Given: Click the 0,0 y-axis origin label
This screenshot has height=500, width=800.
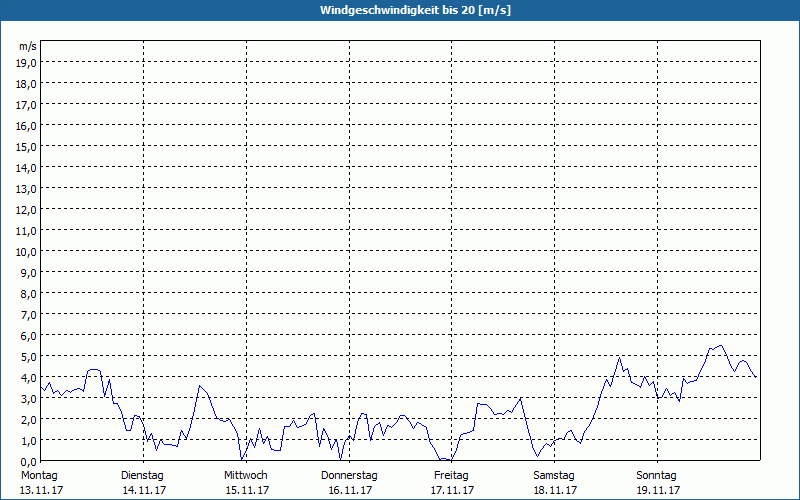Looking at the screenshot, I should coord(27,461).
